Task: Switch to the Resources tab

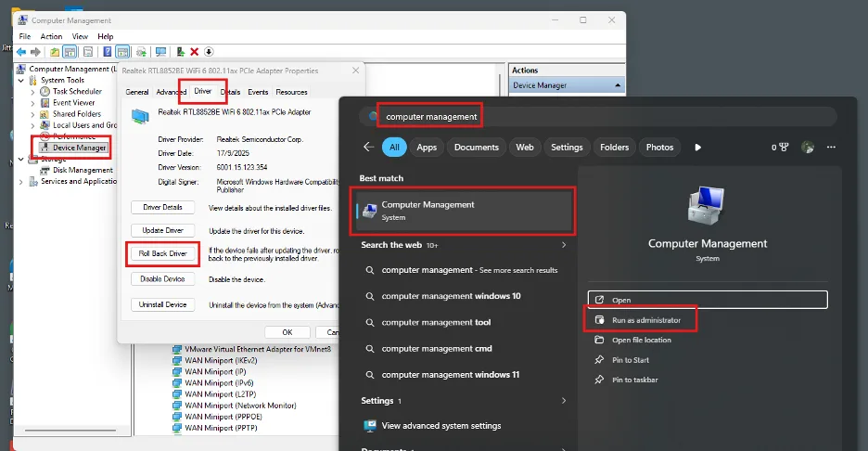Action: click(x=292, y=92)
